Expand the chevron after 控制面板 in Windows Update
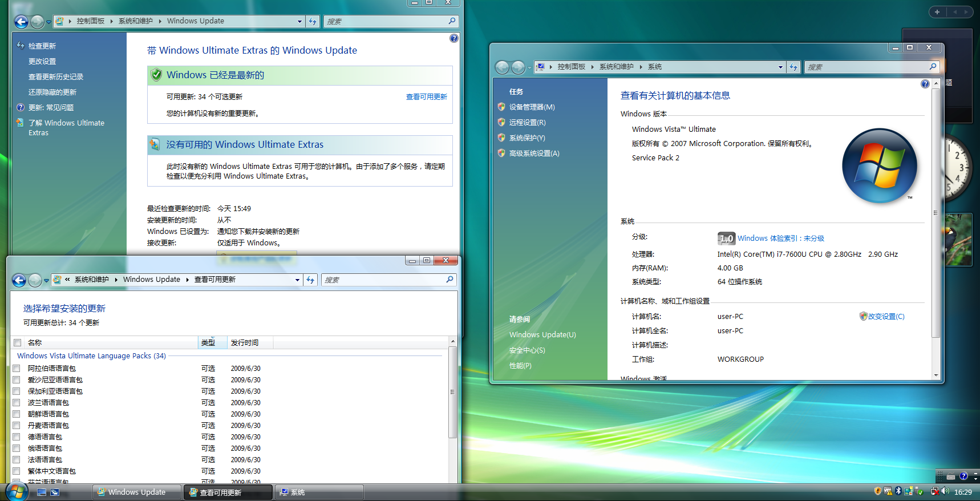The height and width of the screenshot is (501, 980). pyautogui.click(x=111, y=21)
